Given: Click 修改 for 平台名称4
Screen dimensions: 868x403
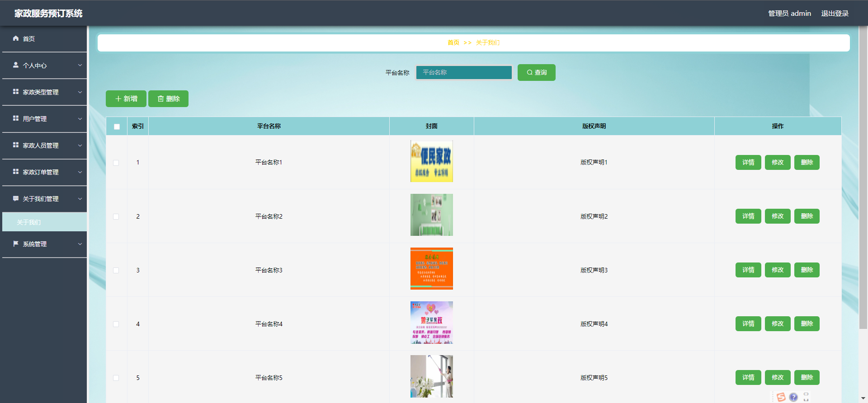Looking at the screenshot, I should coord(778,323).
